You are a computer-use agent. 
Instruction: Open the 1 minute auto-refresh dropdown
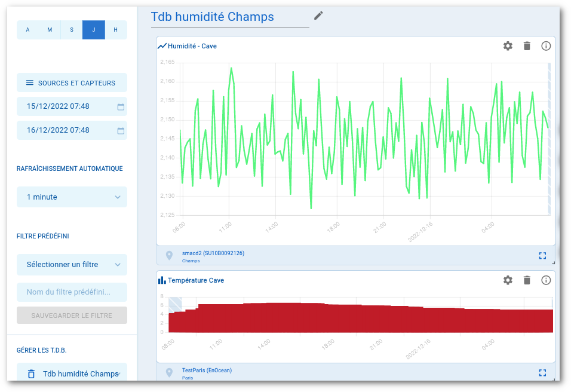pos(72,197)
